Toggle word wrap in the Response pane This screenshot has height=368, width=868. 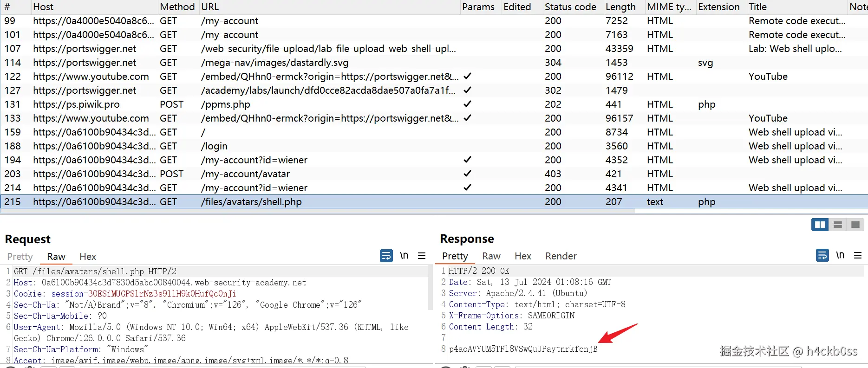click(x=822, y=255)
